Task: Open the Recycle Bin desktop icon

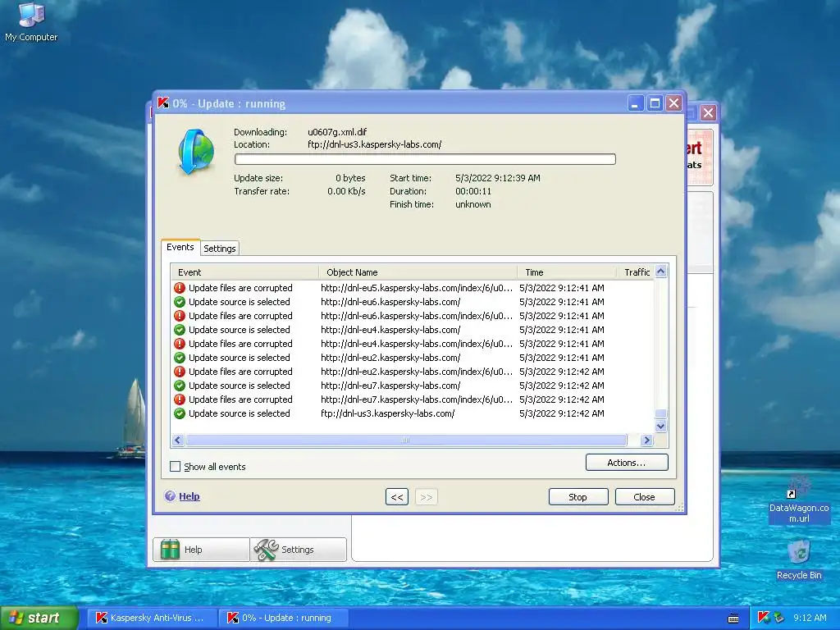Action: pyautogui.click(x=799, y=559)
